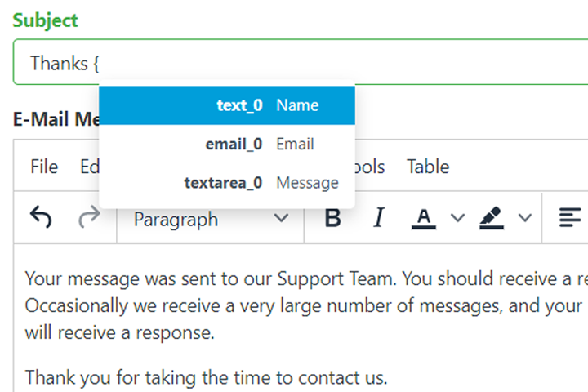Viewport: 588px width, 392px height.
Task: Expand the highlight color picker arrow
Action: [x=525, y=218]
